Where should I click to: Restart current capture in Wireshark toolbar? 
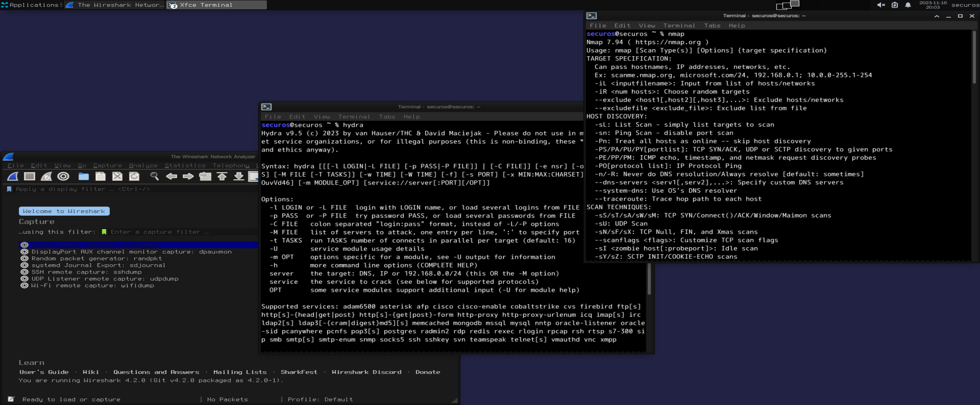[x=46, y=176]
